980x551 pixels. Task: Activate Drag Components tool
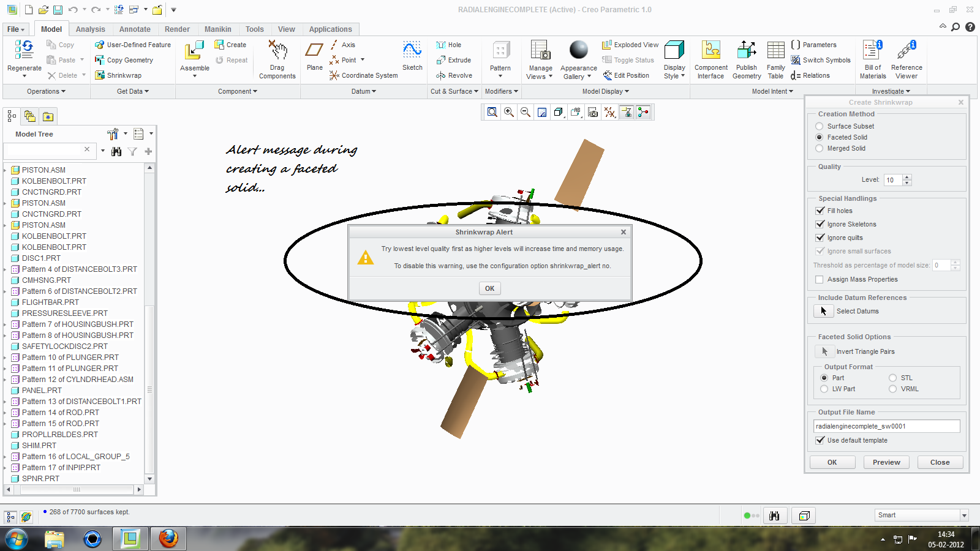(277, 59)
